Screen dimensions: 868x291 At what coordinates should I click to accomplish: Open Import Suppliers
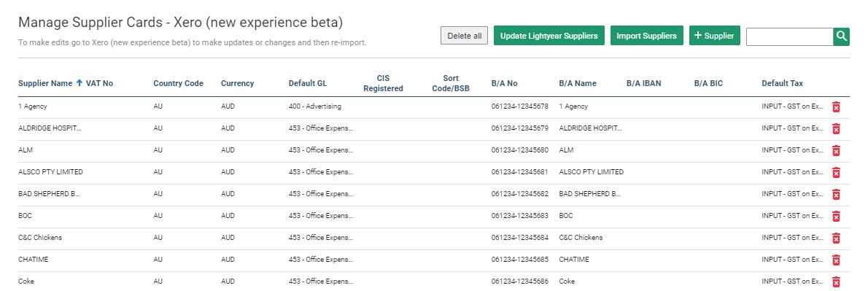click(x=646, y=36)
